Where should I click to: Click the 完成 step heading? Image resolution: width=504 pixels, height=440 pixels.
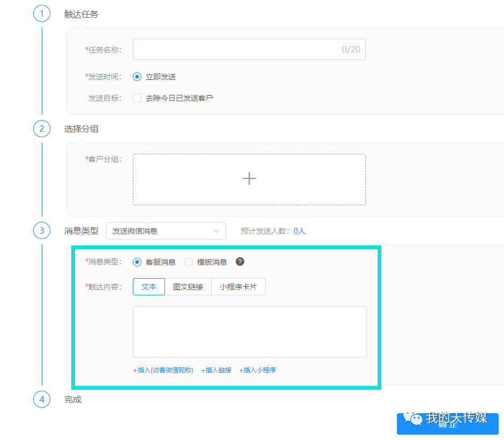point(73,399)
